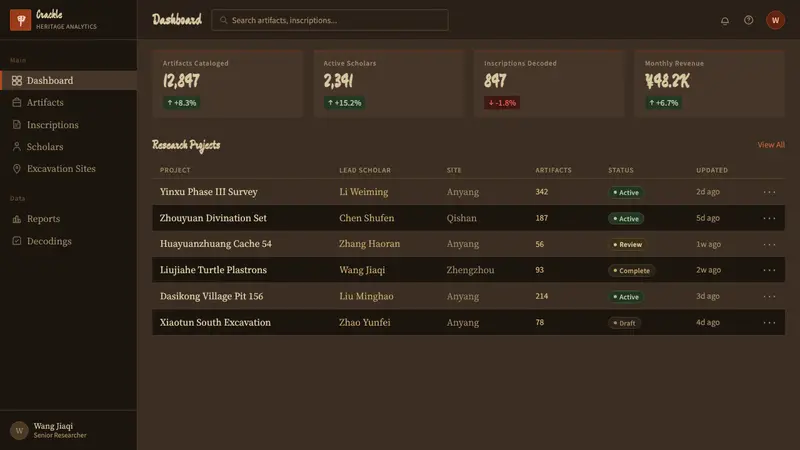Click Wang Jiaqi in Liujiahe row
The height and width of the screenshot is (450, 800).
(x=362, y=270)
